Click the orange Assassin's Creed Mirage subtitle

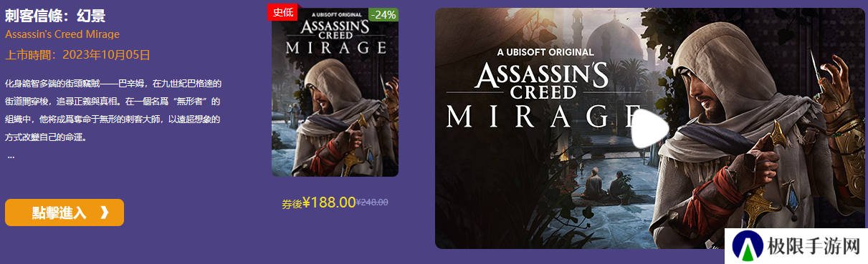62,34
